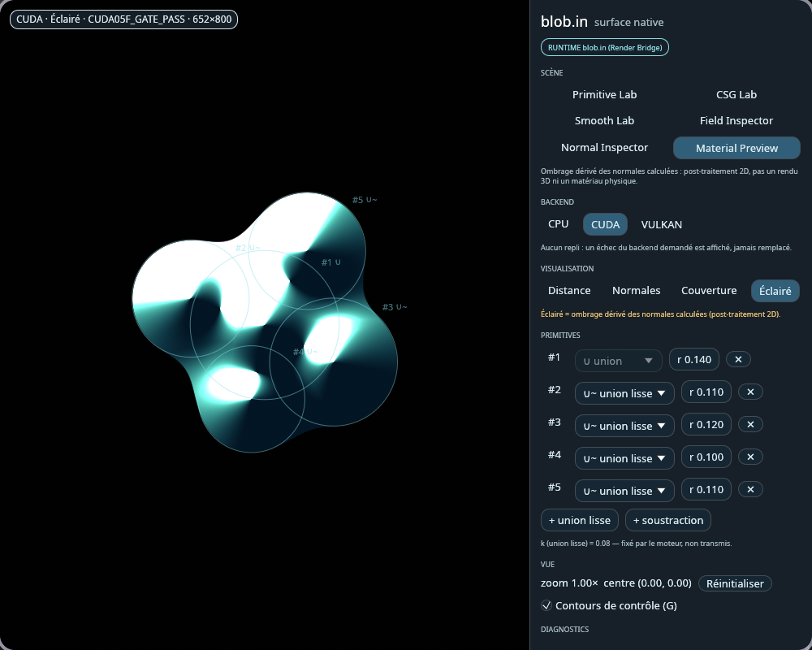812x650 pixels.
Task: Click the k (union lisse) = 0.08 note
Action: (636, 544)
